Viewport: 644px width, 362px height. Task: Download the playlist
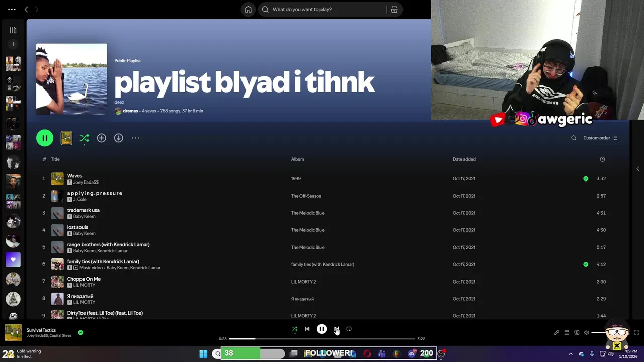point(119,138)
